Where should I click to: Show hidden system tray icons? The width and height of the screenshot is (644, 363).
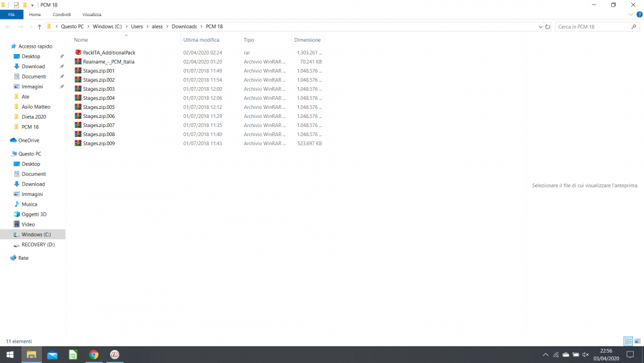coord(545,355)
